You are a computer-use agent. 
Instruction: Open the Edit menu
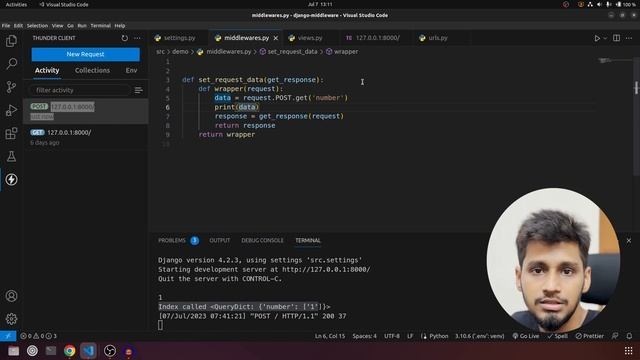click(x=18, y=25)
